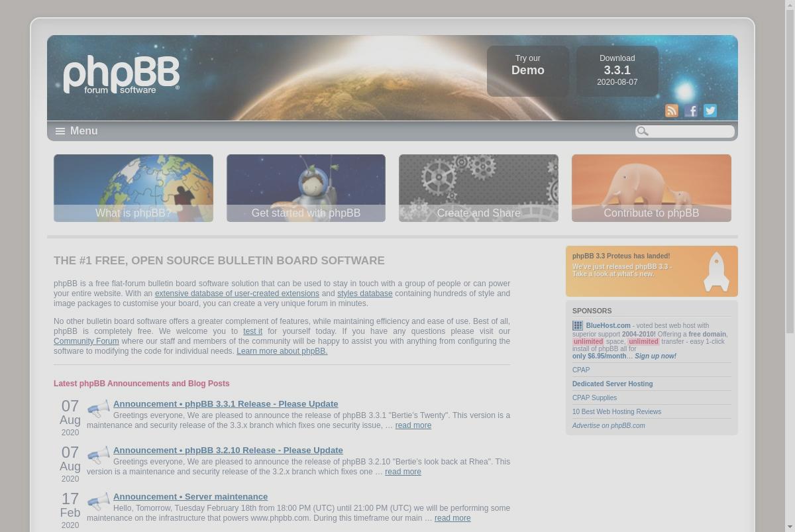This screenshot has height=532, width=795.
Task: Click the Download 3.3.1 button
Action: tap(617, 71)
